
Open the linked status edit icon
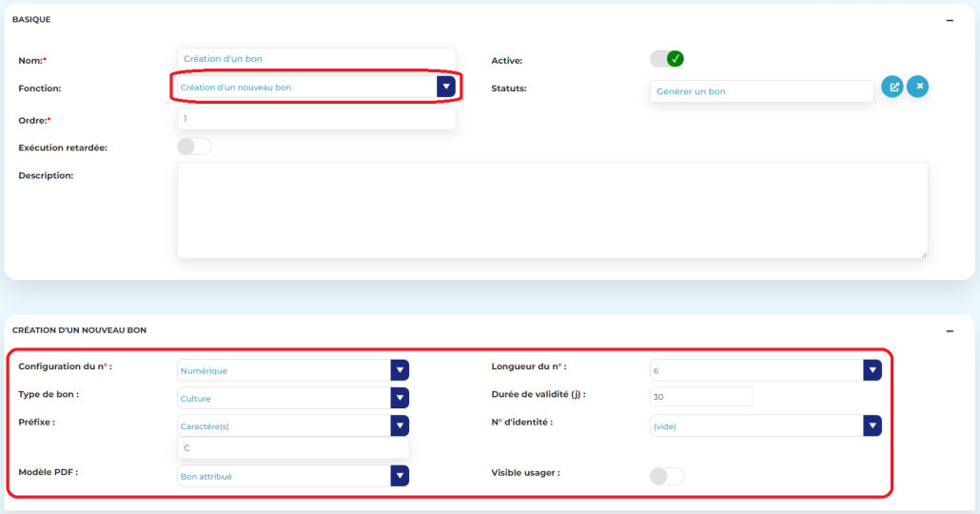click(892, 87)
